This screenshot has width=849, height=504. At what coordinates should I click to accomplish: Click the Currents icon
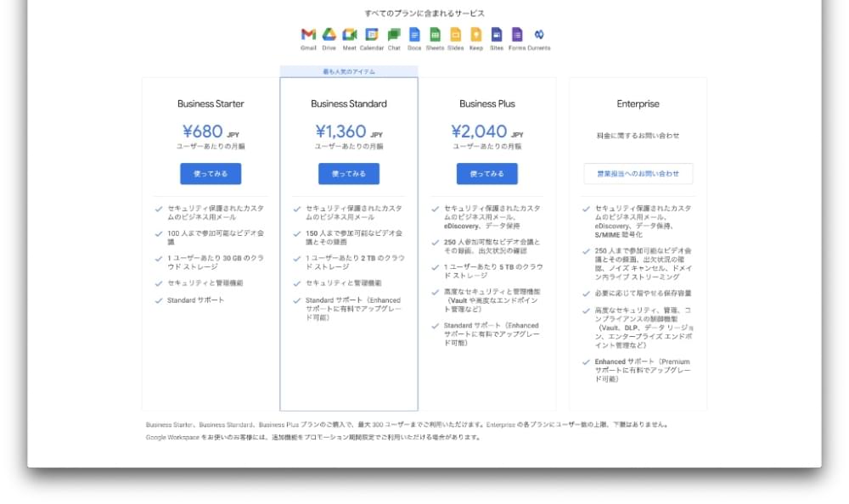(540, 36)
